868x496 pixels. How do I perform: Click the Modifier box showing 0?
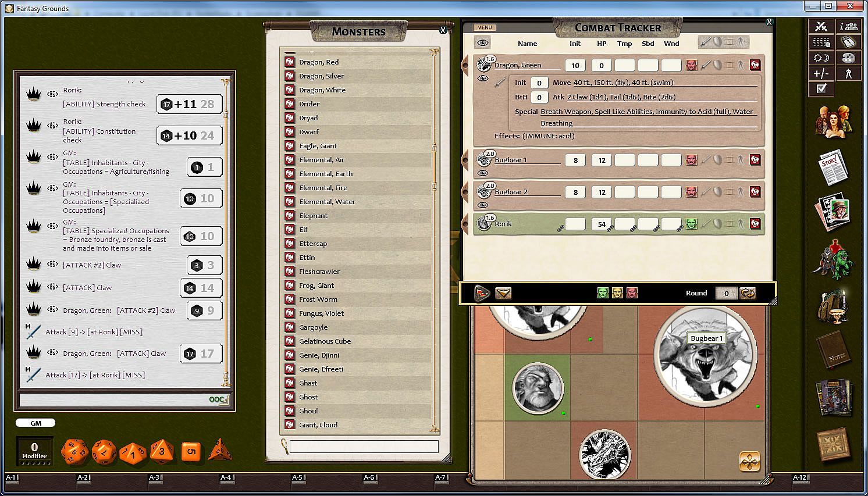pos(34,451)
